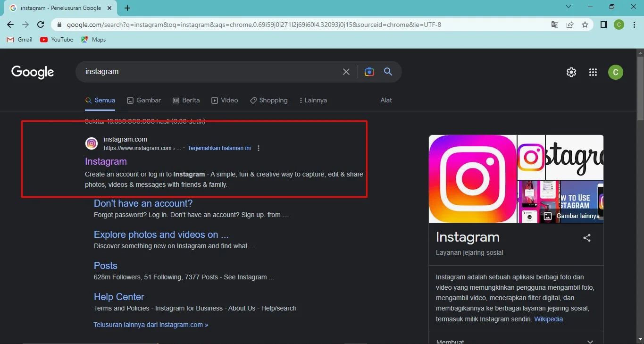Open the Alat search tools
Image resolution: width=644 pixels, height=344 pixels.
(x=386, y=100)
